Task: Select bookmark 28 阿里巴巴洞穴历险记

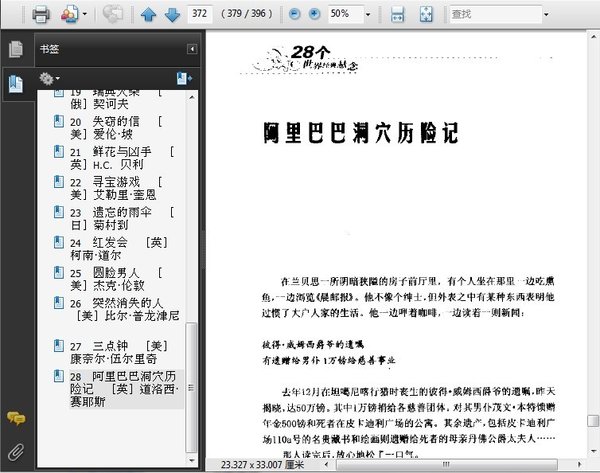Action: tap(124, 389)
